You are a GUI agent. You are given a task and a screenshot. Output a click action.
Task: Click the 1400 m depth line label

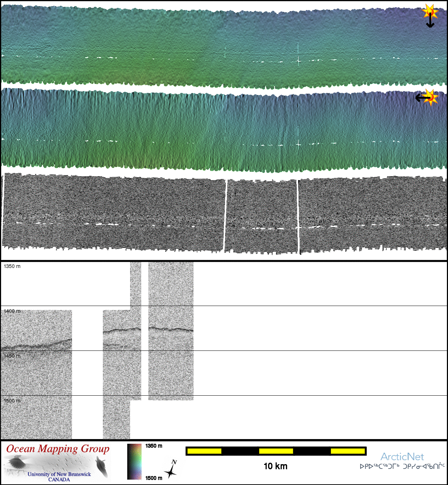point(12,311)
